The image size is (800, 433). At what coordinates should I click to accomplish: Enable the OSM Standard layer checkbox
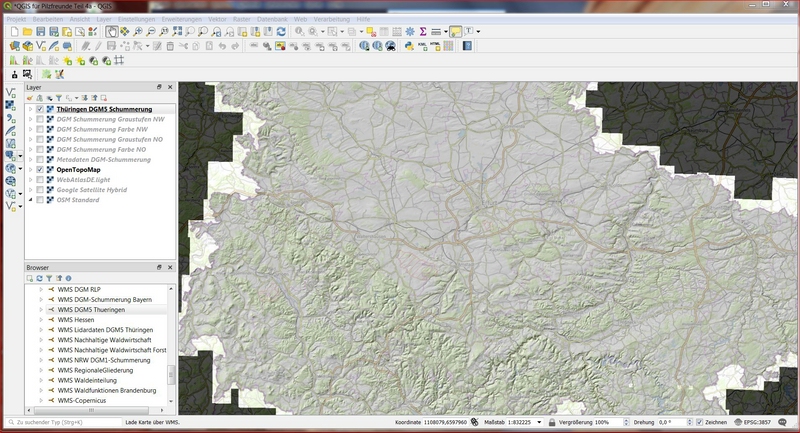(x=40, y=200)
